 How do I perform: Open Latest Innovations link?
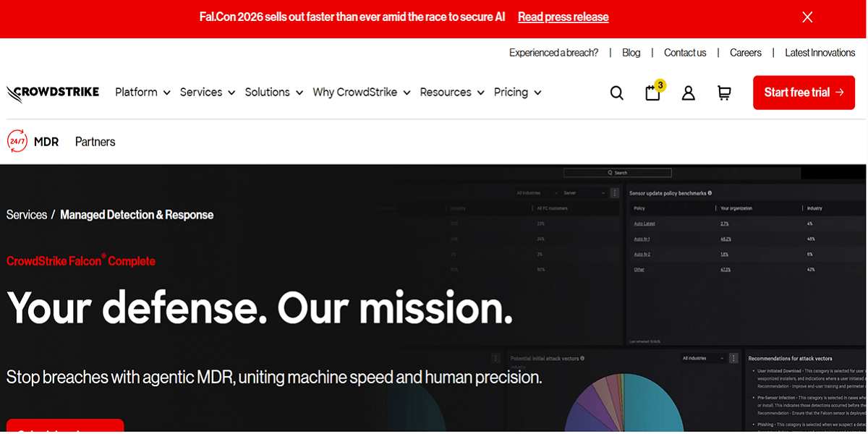[x=820, y=53]
